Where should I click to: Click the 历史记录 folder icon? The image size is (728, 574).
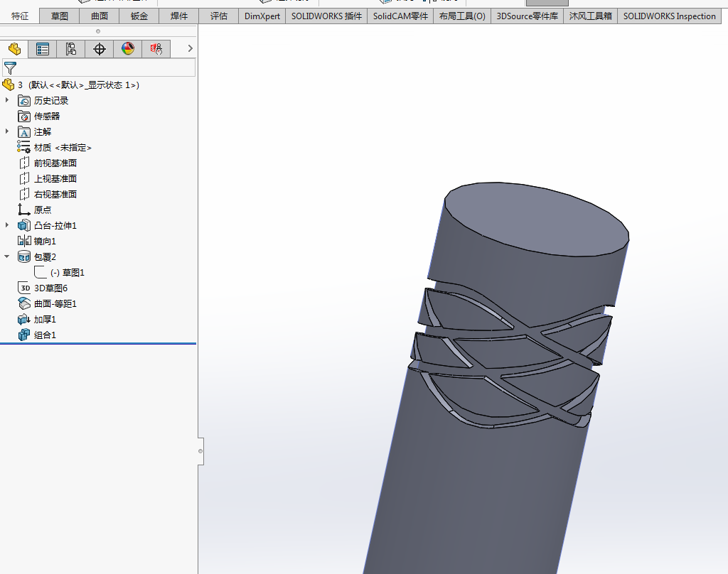(x=24, y=100)
